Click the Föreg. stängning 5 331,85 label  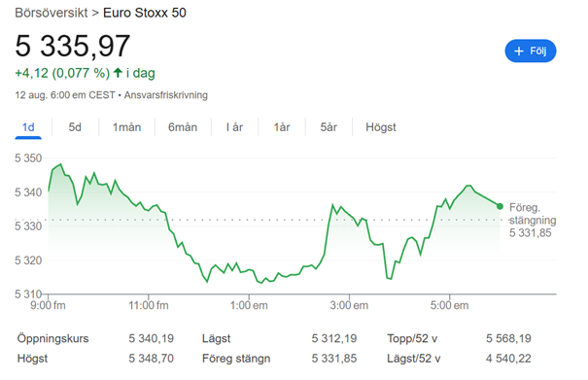click(x=532, y=221)
